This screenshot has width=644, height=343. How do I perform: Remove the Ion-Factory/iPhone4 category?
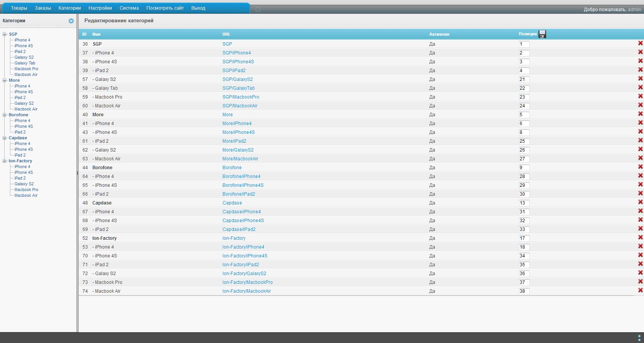640,246
